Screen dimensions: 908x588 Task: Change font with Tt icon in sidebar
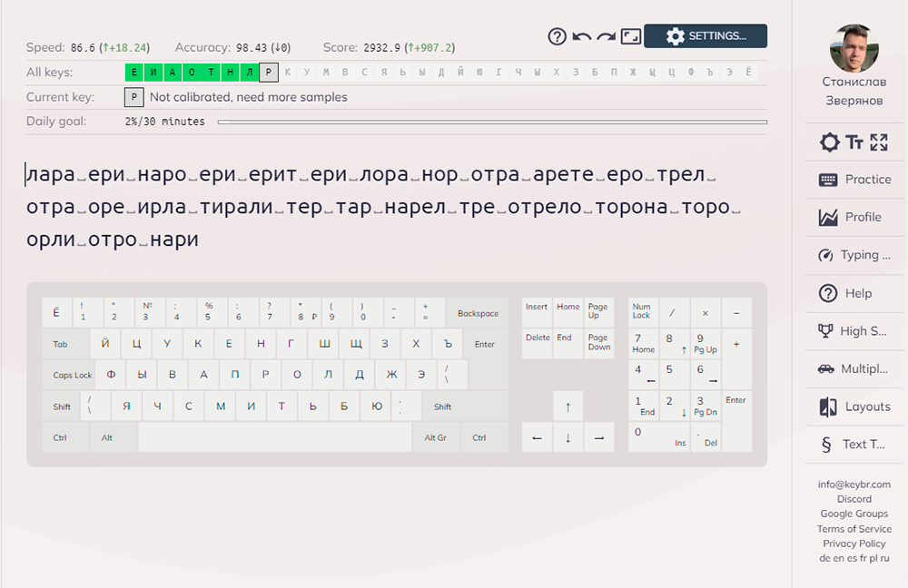pyautogui.click(x=854, y=142)
